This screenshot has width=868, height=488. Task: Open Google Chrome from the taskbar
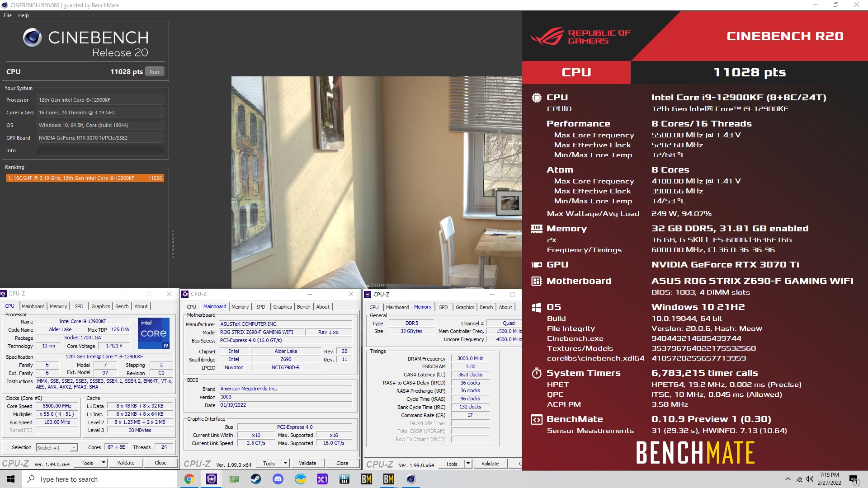tap(189, 479)
